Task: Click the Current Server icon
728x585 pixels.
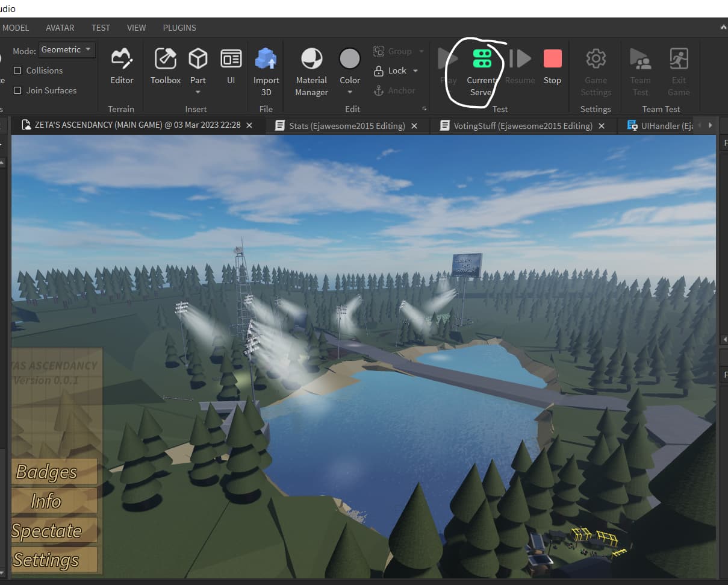Action: tap(482, 59)
